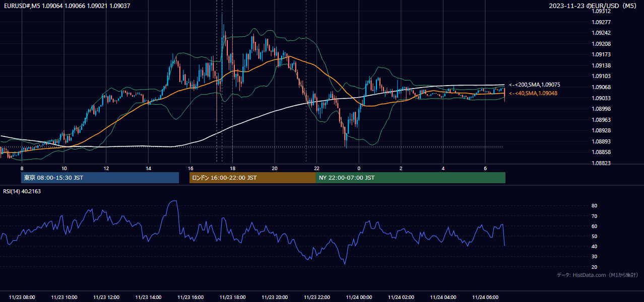Viewport: 644px width, 302px height.
Task: Click hour label 0 under price chart
Action: 359,168
